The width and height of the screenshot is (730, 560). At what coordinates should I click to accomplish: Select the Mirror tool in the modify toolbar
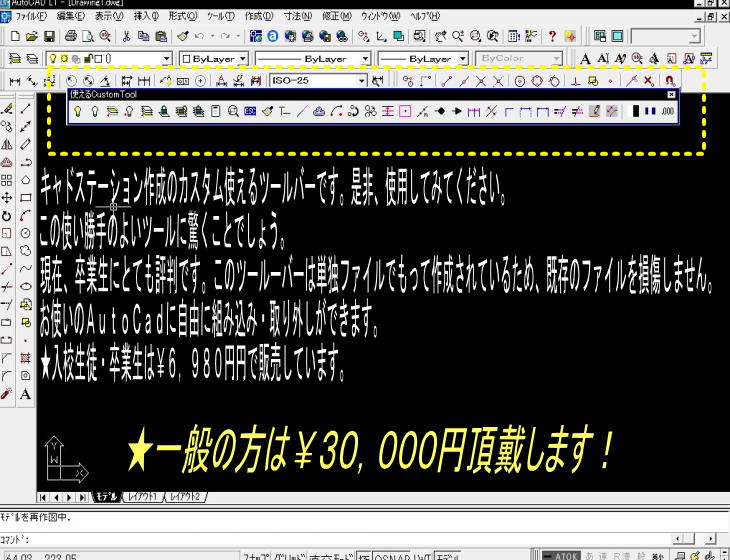coord(7,144)
